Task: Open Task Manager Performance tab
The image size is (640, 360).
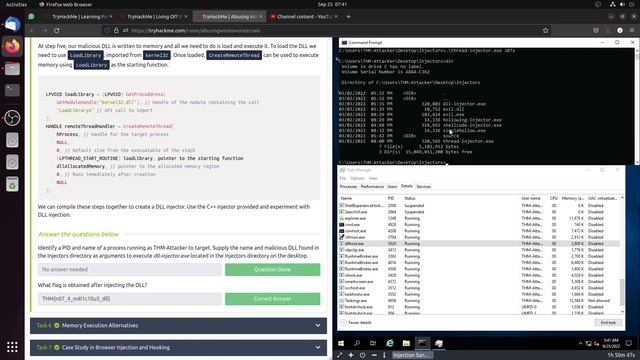Action: [x=372, y=187]
